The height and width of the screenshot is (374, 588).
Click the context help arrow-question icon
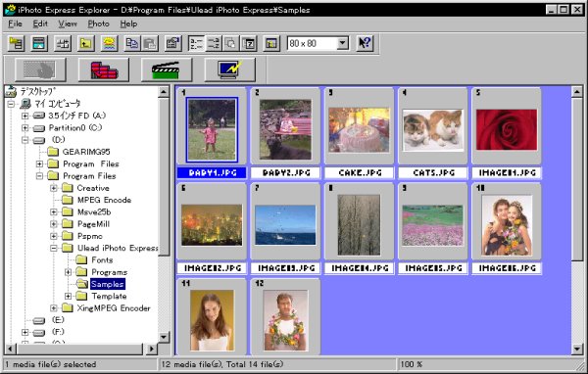pos(365,43)
